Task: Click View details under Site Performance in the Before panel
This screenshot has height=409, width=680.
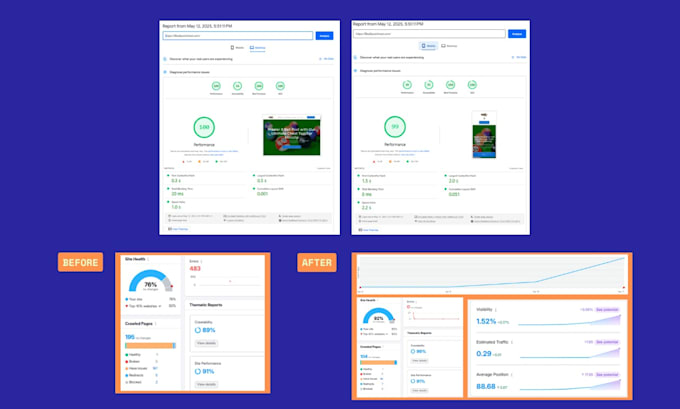Action: 206,384
